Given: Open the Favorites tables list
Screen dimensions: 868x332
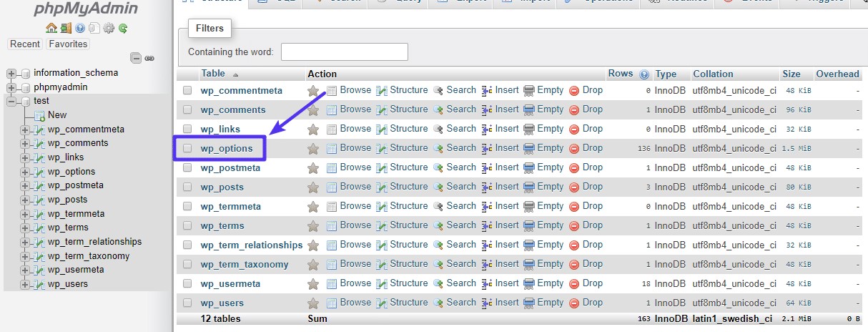Looking at the screenshot, I should pos(68,44).
